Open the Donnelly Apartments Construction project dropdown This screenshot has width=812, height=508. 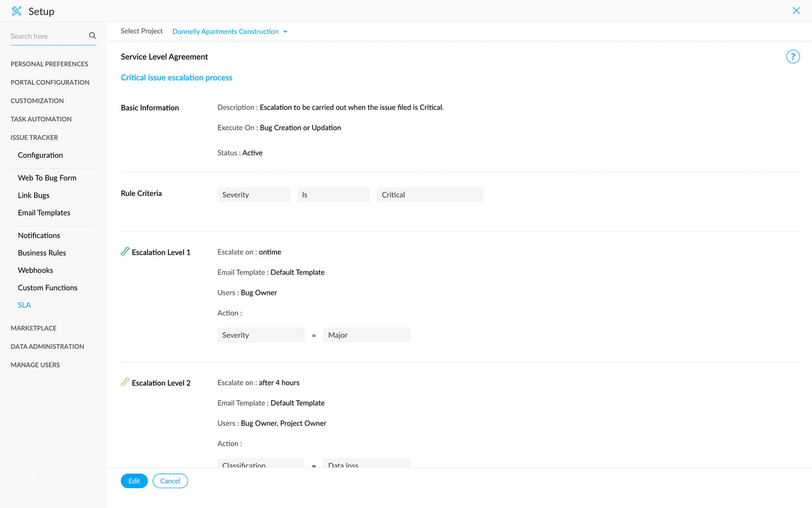[x=230, y=31]
